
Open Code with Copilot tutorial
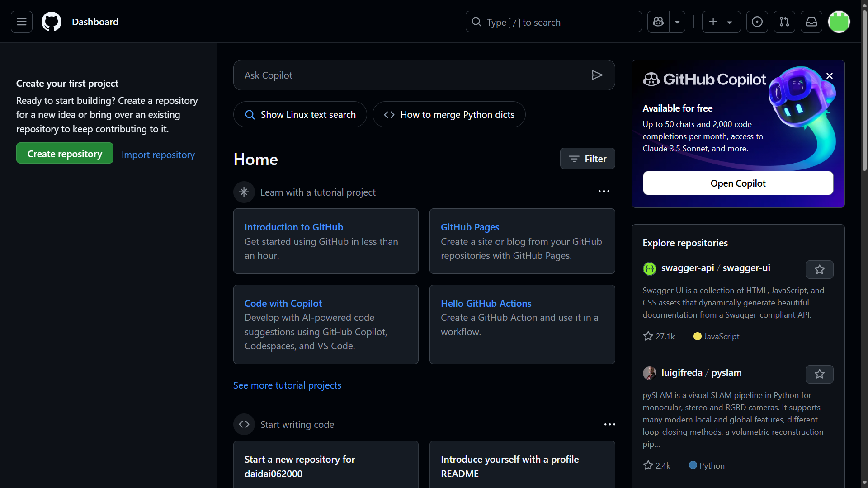tap(283, 303)
